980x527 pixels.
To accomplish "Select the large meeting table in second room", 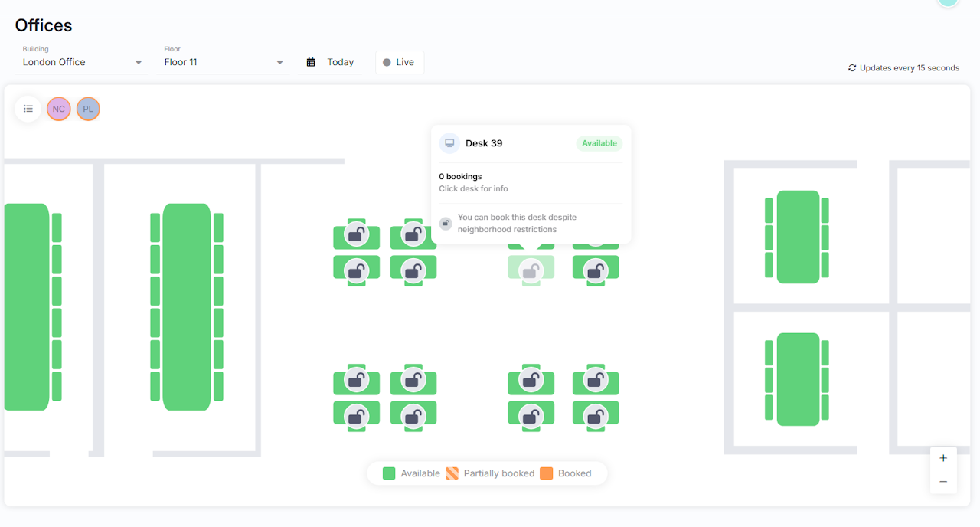I will (187, 306).
